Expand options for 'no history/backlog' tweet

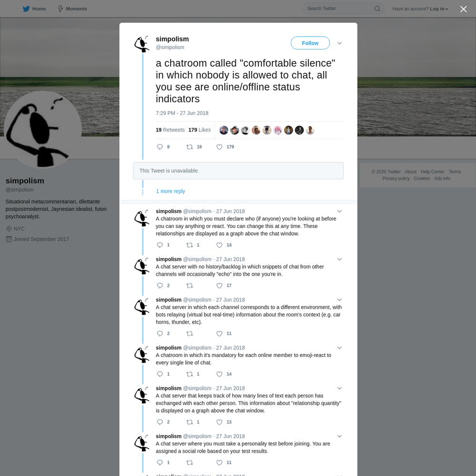pos(339,259)
